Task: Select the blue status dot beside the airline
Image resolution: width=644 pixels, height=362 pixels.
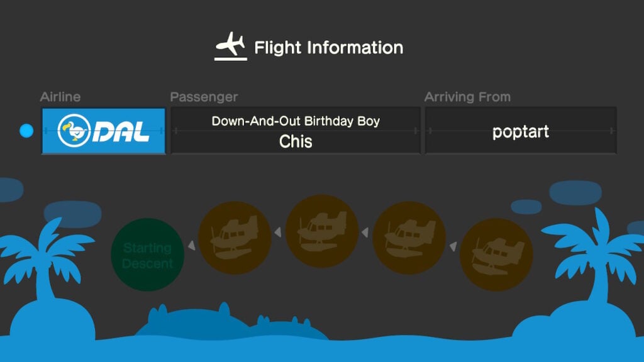Action: click(26, 131)
